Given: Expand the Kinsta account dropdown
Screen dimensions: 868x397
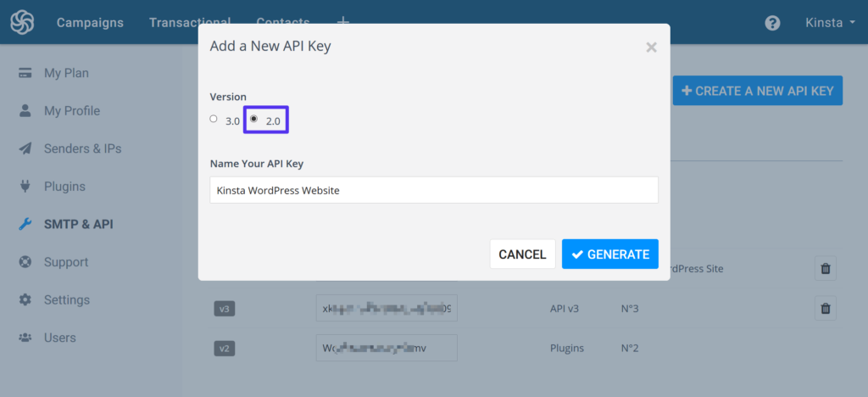Looking at the screenshot, I should coord(829,23).
